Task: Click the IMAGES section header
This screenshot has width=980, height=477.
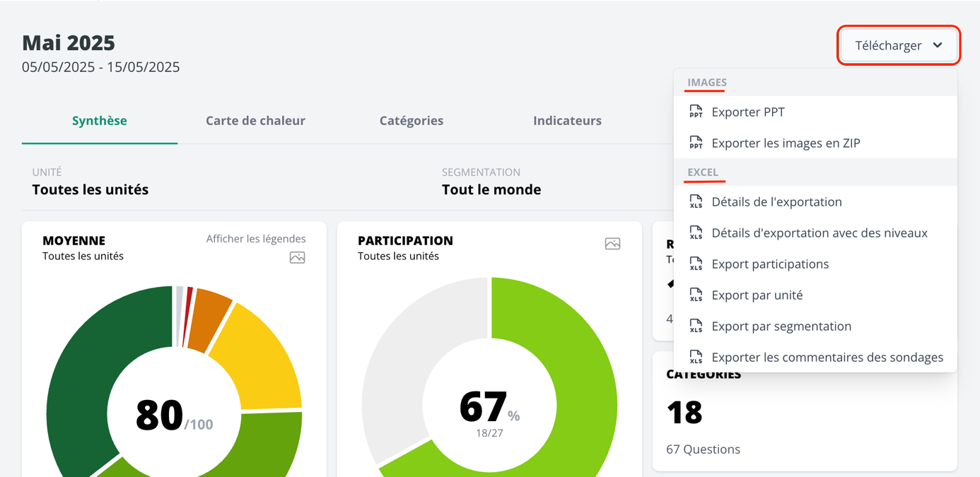Action: coord(707,83)
